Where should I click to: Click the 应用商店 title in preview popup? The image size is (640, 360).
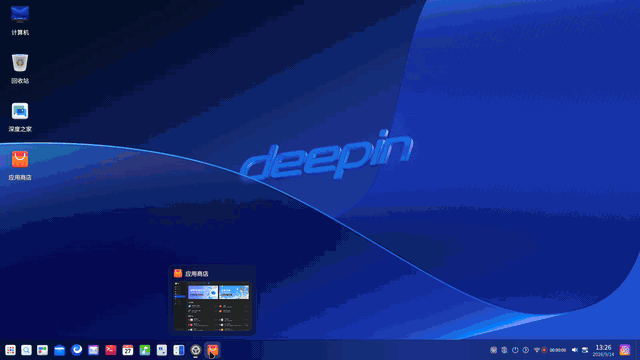pos(197,273)
